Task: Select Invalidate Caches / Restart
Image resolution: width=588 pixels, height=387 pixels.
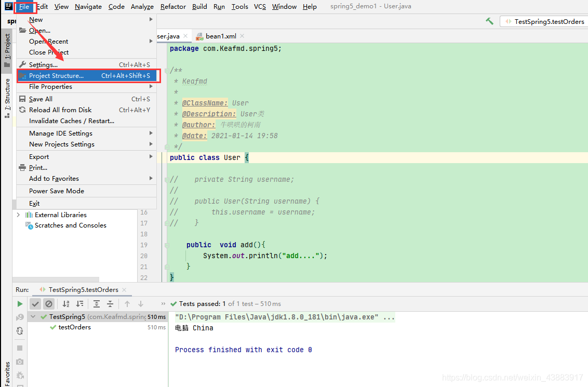Action: (87, 121)
